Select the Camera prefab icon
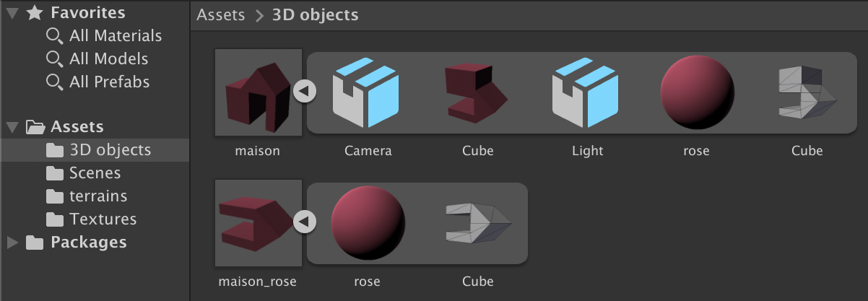Viewport: 868px width, 301px height. tap(366, 92)
